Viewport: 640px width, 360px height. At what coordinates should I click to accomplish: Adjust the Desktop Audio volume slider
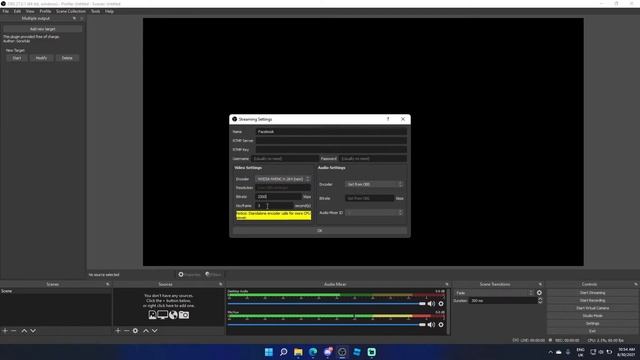[327, 304]
